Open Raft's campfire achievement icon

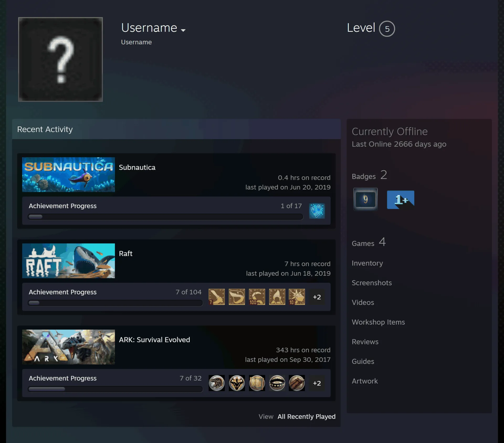[277, 297]
